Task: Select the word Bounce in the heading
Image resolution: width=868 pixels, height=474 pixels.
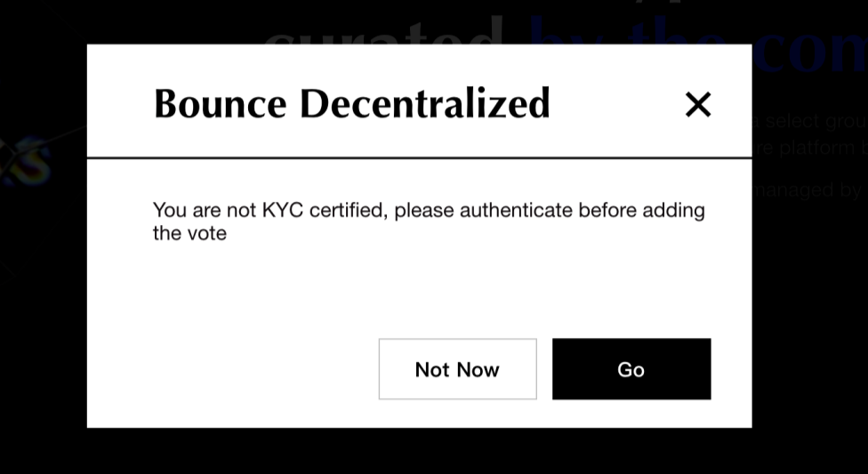Action: pyautogui.click(x=221, y=103)
